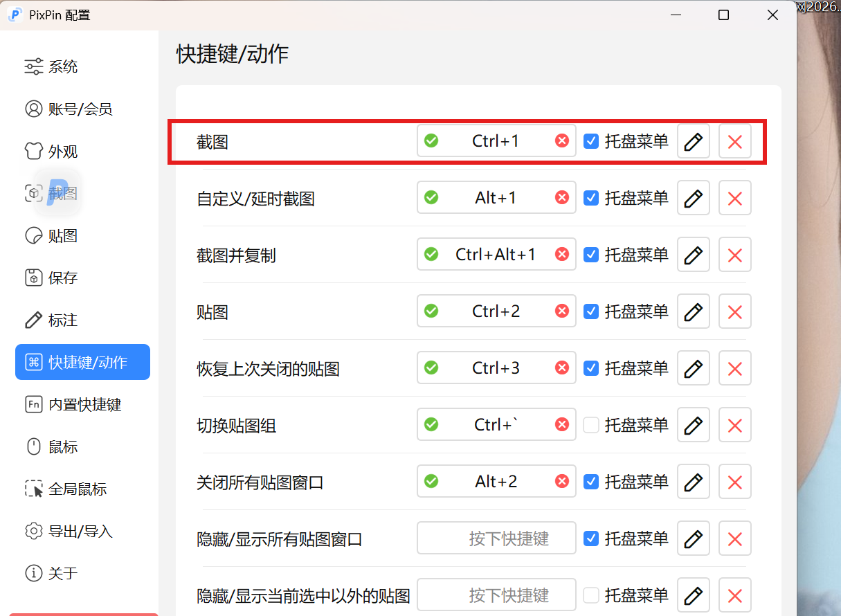Delete the 截图 shortcut row
Viewport: 841px width, 616px height.
pyautogui.click(x=735, y=141)
